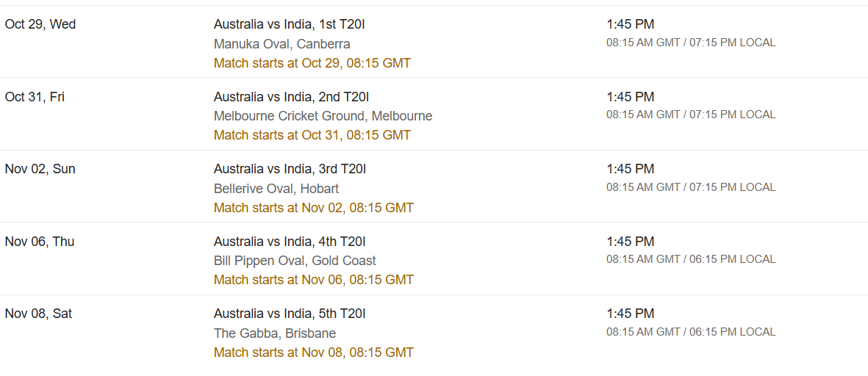This screenshot has width=868, height=376.
Task: Open the Australia vs India 3rd T20I match
Action: pos(290,169)
